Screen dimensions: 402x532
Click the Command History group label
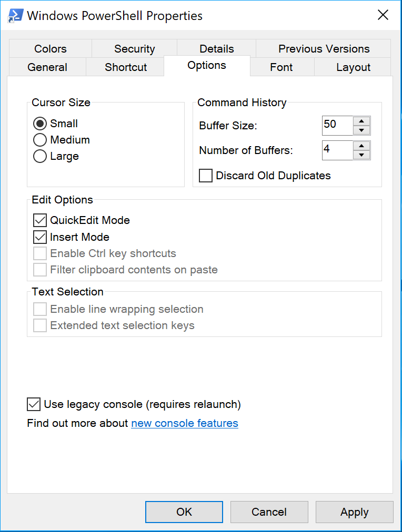tap(242, 103)
